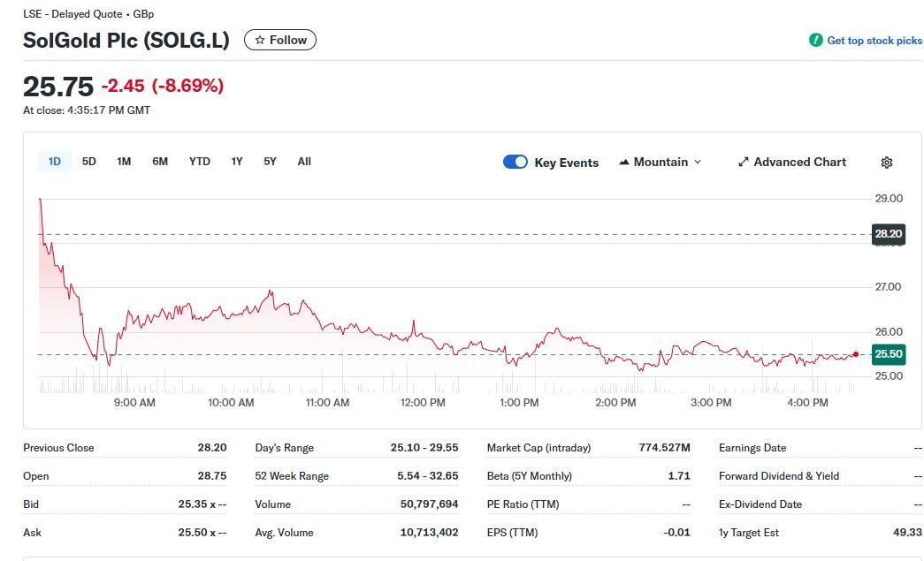Select the red current price marker dot
This screenshot has height=561, width=924.
point(854,353)
